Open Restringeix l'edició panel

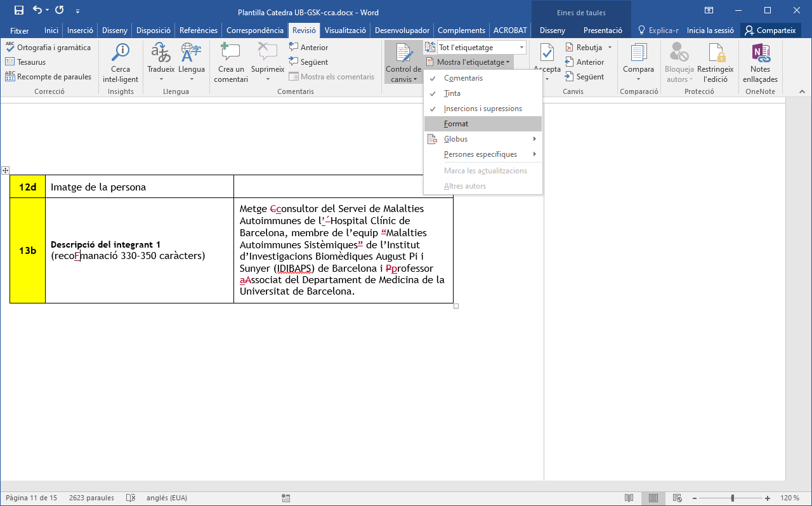(x=715, y=62)
